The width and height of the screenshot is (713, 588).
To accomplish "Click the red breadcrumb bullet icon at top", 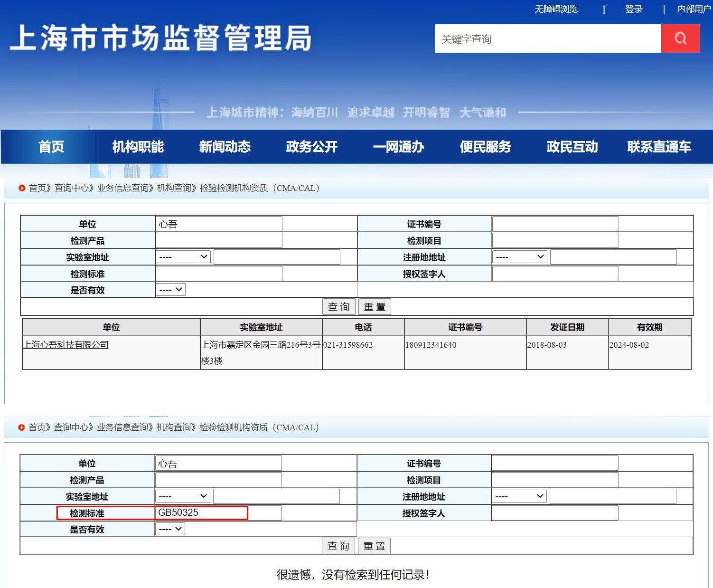I will coord(22,188).
